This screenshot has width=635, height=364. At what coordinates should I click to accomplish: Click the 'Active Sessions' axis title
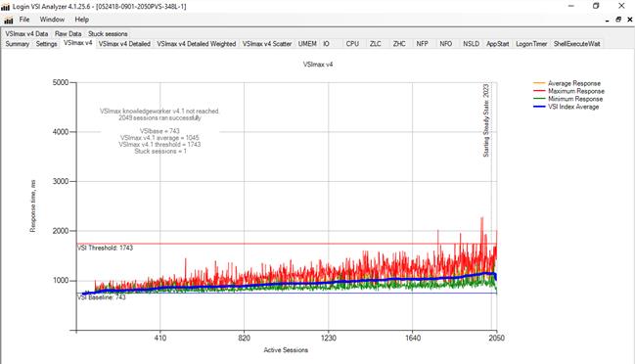coord(286,350)
